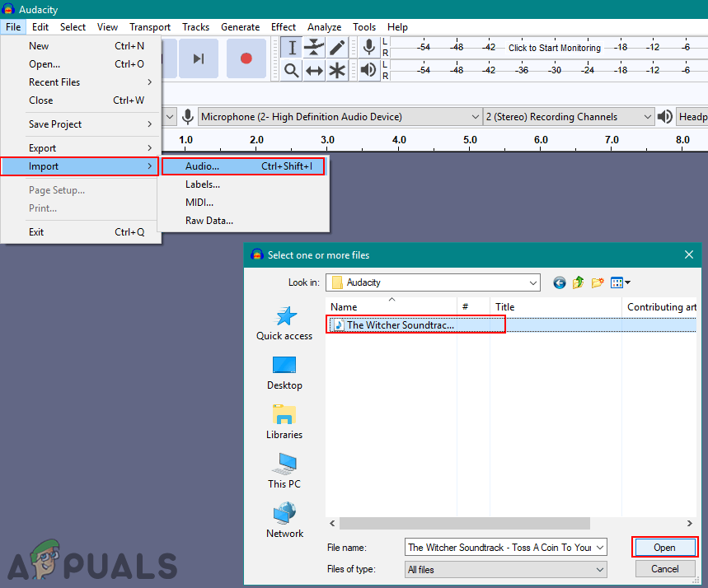Viewport: 708px width, 588px height.
Task: Sort by the Name column header
Action: [391, 307]
